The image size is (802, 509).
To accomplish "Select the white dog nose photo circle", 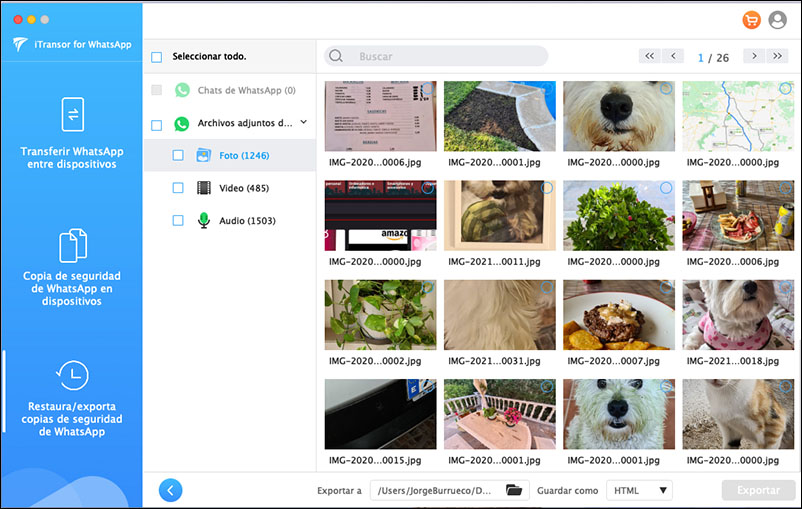I will [665, 88].
